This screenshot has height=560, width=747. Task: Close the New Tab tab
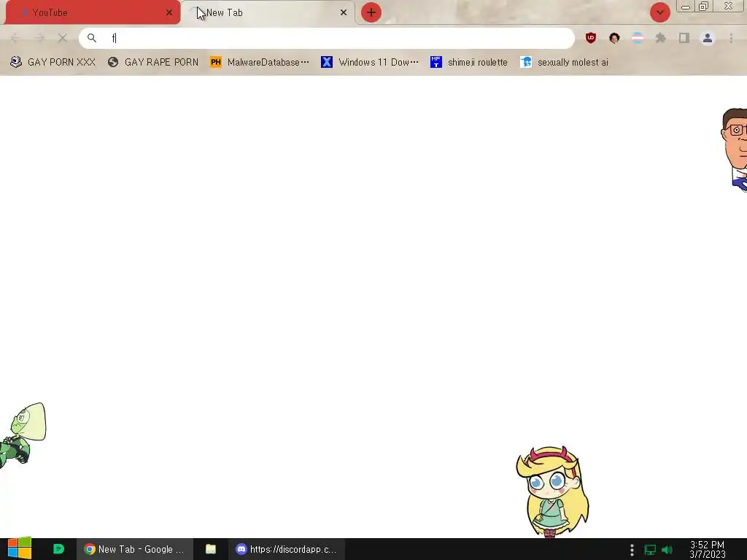pos(344,13)
